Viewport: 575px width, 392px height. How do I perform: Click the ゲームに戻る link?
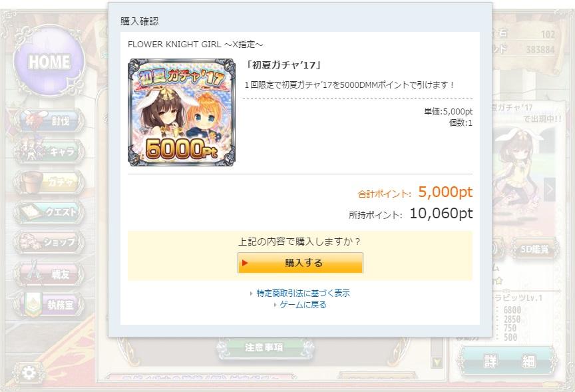click(303, 305)
